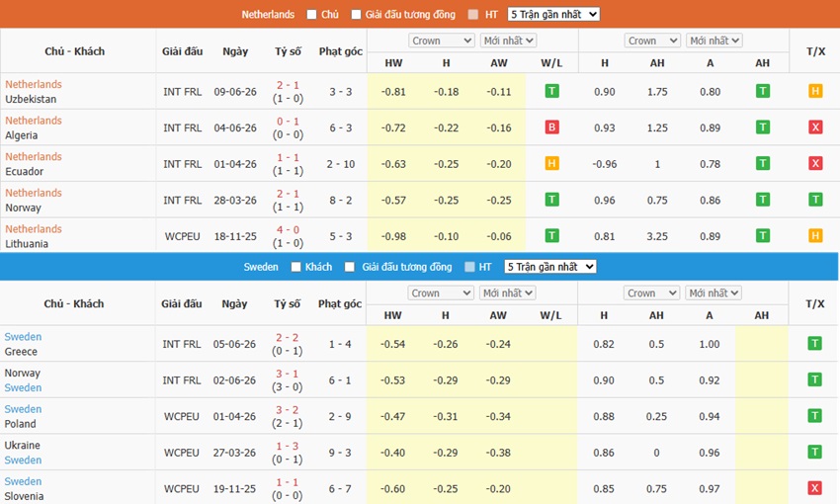840x504 pixels.
Task: Click W/L T badge in Norway row of Netherlands table
Action: 551,200
